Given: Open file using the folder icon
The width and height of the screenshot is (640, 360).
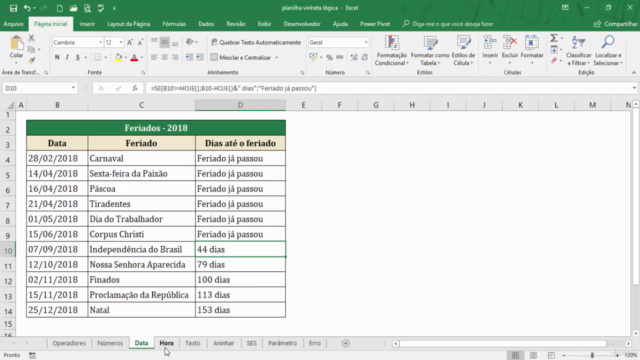Looking at the screenshot, I should click(73, 8).
